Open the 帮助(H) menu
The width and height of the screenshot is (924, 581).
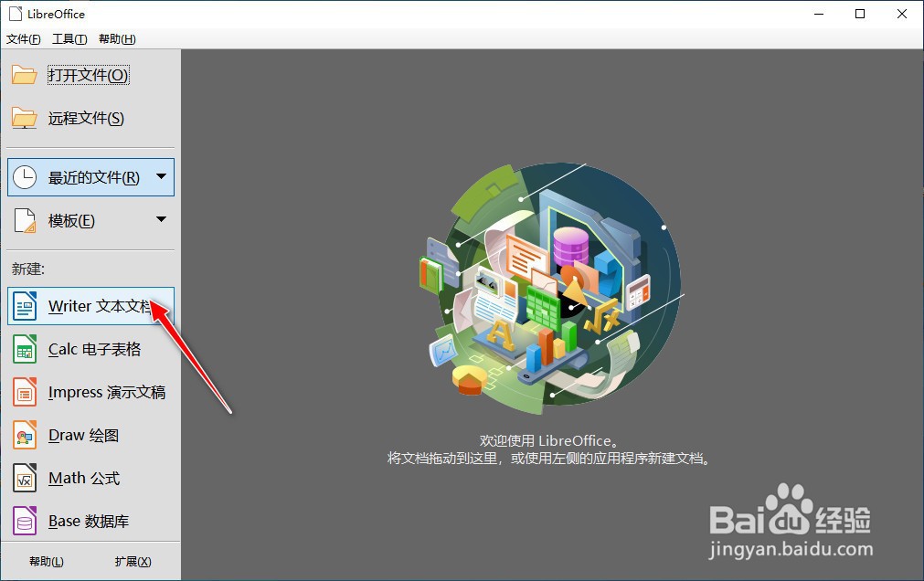pos(117,39)
